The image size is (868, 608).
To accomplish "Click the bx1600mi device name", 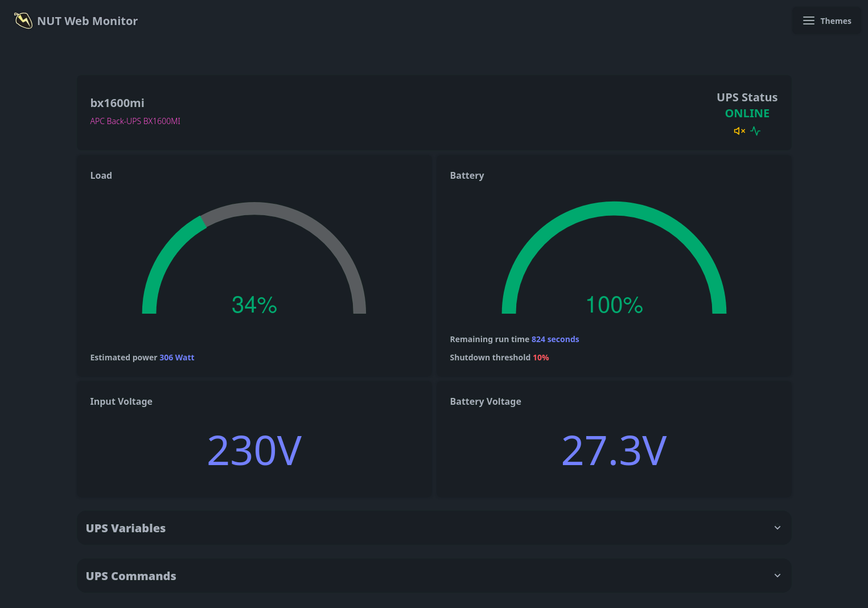I will (117, 103).
